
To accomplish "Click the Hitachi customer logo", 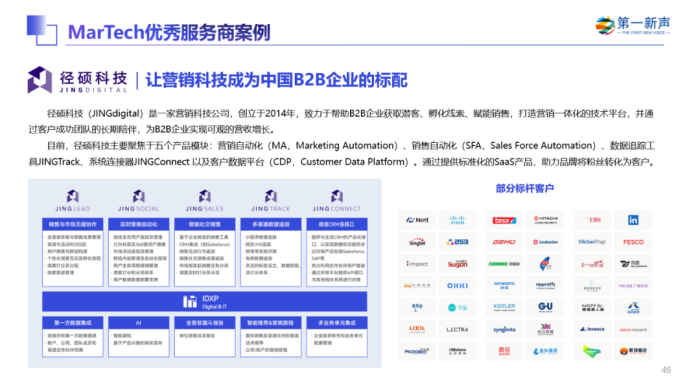I will [x=546, y=220].
